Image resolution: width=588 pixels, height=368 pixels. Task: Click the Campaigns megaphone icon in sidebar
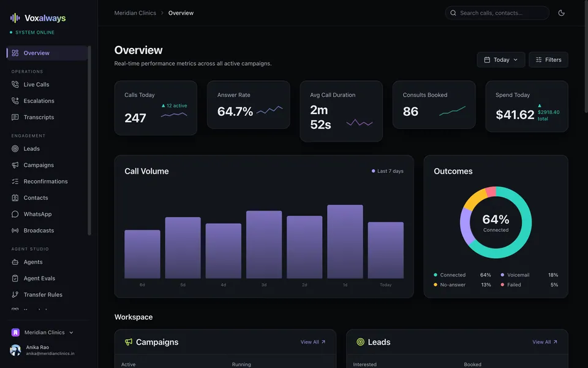click(x=15, y=165)
